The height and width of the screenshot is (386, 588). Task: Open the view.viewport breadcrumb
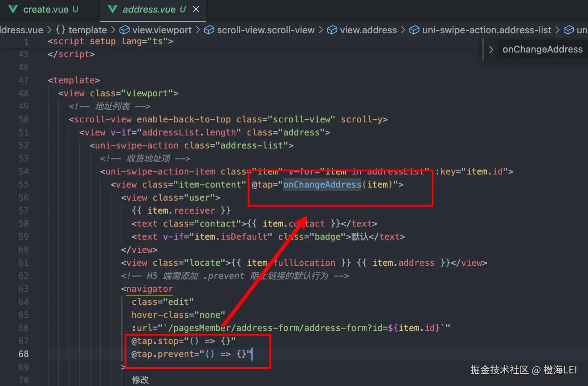pyautogui.click(x=162, y=30)
